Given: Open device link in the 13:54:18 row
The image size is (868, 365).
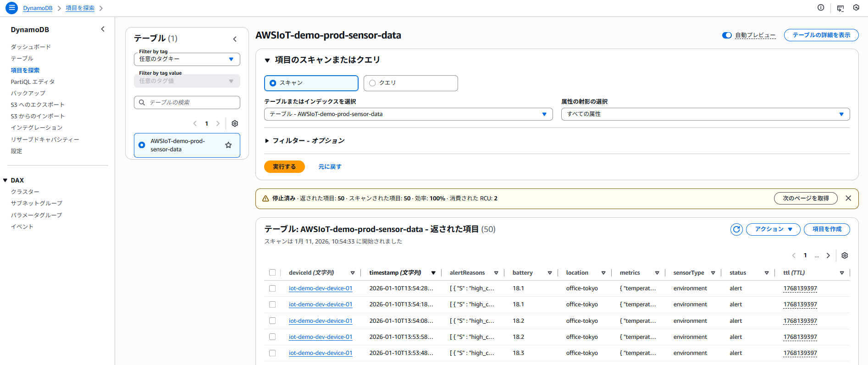Looking at the screenshot, I should click(x=321, y=304).
